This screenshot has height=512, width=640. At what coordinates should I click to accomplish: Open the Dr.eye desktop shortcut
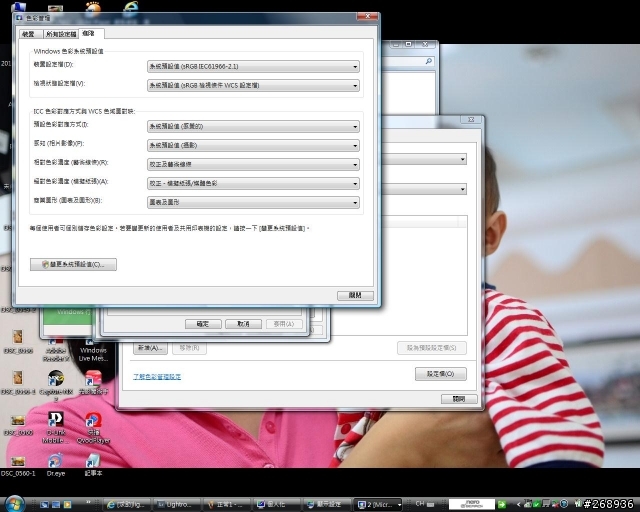56,465
